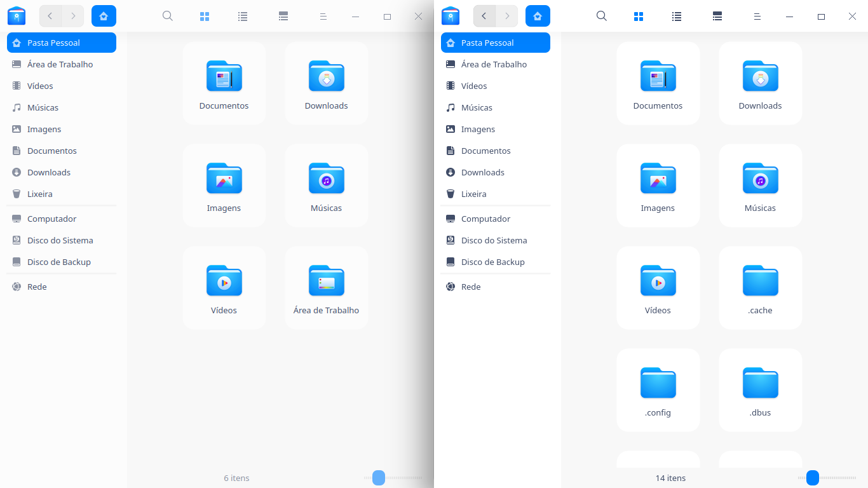Open Área de Trabalho in right window sidebar
Viewport: 868px width, 488px height.
pos(496,64)
